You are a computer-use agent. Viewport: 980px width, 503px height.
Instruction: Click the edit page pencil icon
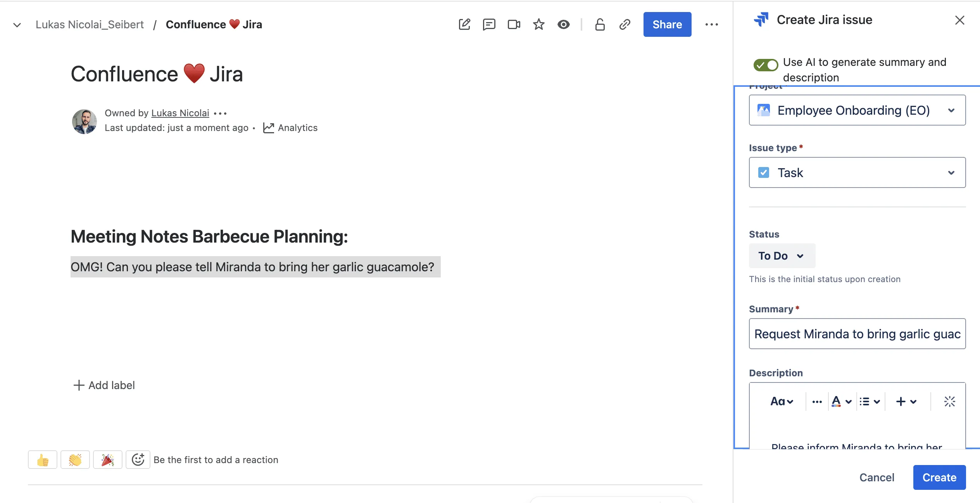coord(464,24)
